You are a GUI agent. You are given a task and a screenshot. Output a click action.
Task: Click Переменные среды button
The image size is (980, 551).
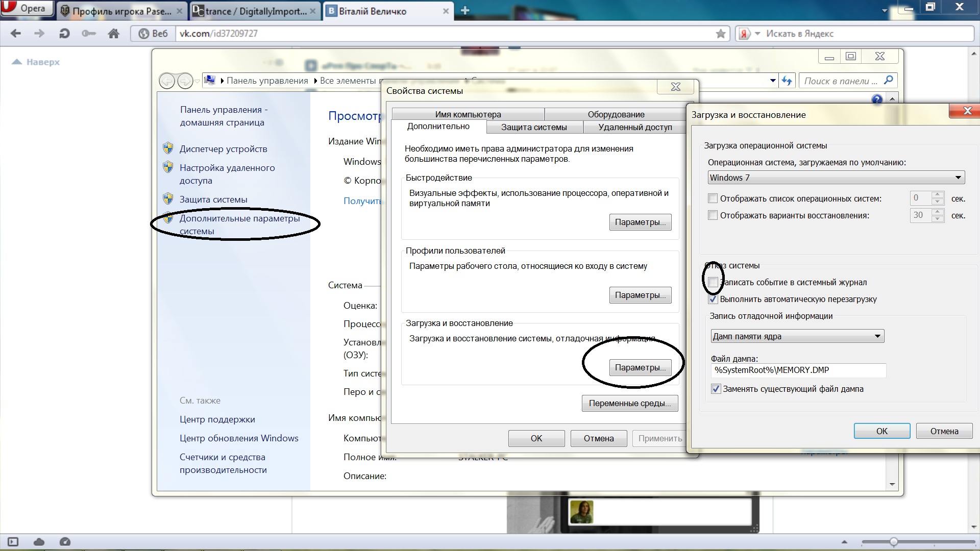click(630, 403)
